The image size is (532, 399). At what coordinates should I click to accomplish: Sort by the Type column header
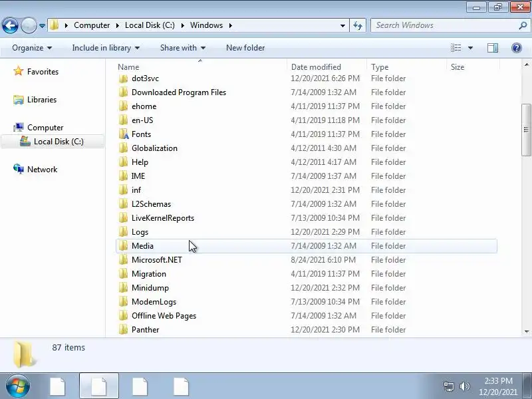[x=407, y=67]
